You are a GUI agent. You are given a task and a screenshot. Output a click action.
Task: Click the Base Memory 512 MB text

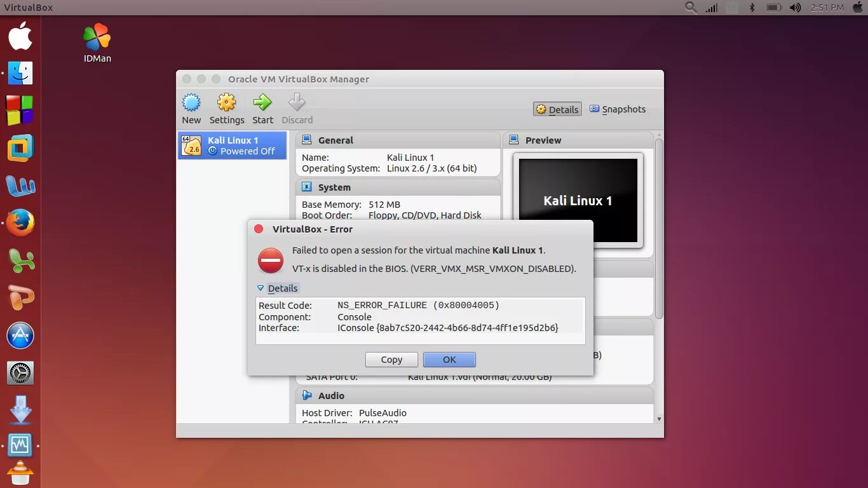[351, 205]
